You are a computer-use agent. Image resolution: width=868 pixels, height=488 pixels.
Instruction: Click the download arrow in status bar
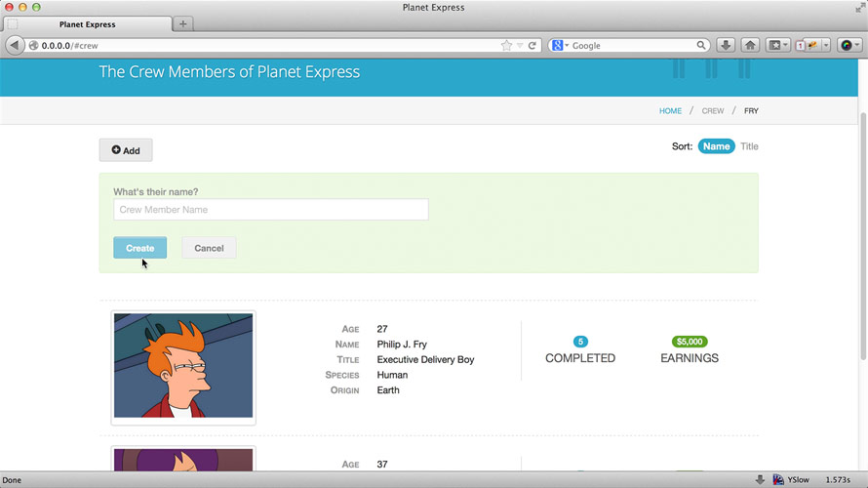point(760,479)
